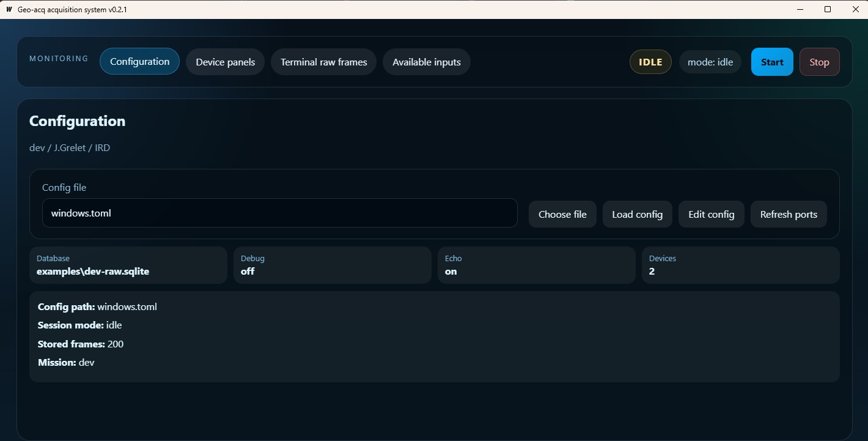Viewport: 868px width, 441px height.
Task: Focus the Config file input field
Action: pos(280,213)
